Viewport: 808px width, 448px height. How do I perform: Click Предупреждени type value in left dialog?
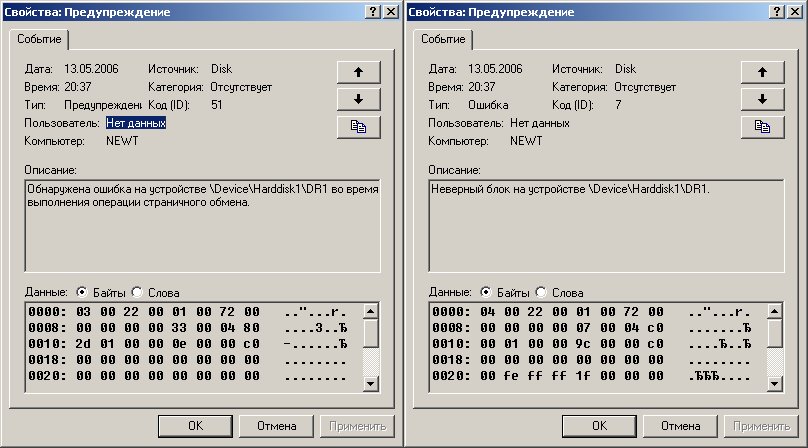[103, 105]
